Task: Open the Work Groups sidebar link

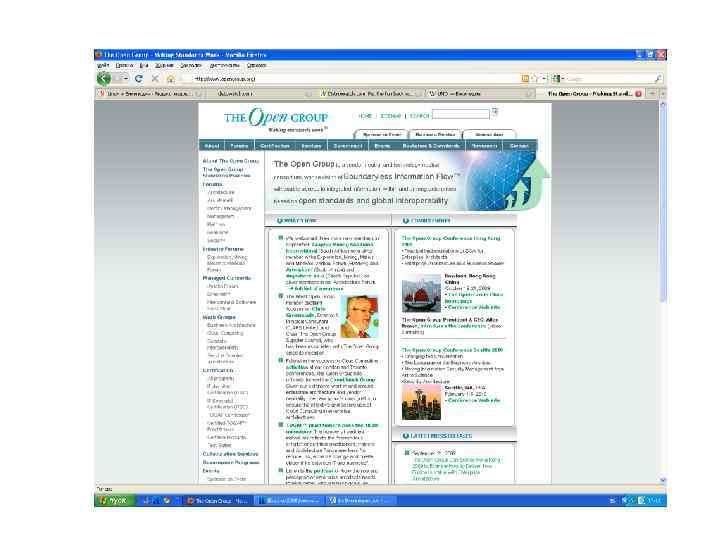Action: point(219,317)
